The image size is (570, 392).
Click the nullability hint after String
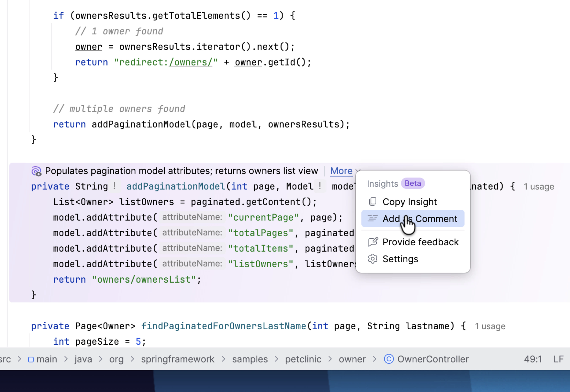(x=115, y=186)
